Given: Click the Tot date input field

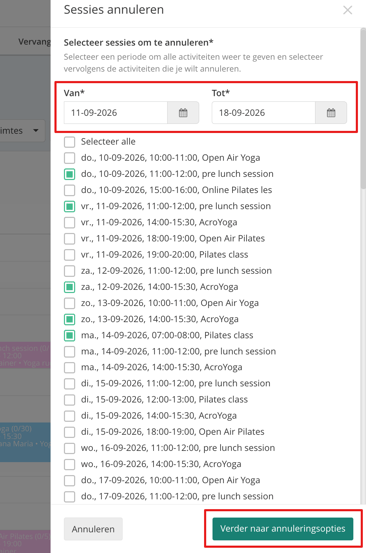Looking at the screenshot, I should click(263, 113).
